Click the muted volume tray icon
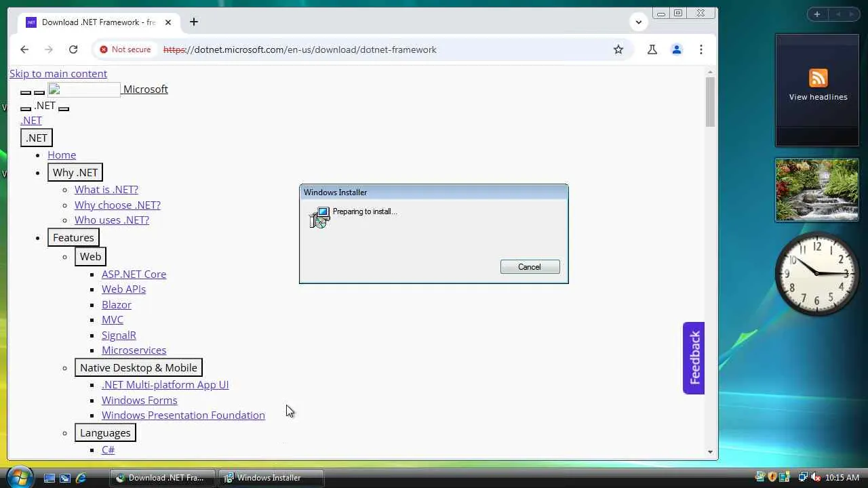Viewport: 868px width, 488px height. [x=816, y=477]
